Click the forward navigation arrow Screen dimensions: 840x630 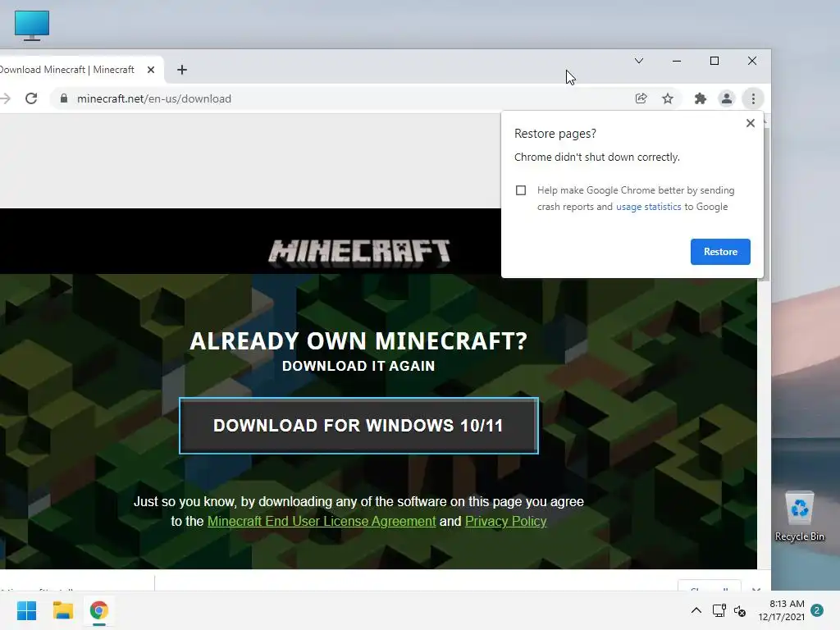pyautogui.click(x=4, y=98)
